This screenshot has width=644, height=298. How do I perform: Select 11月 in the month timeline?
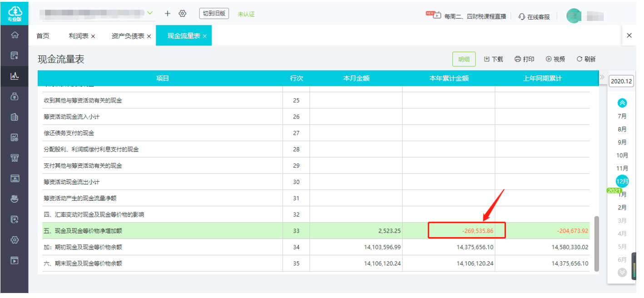(622, 168)
